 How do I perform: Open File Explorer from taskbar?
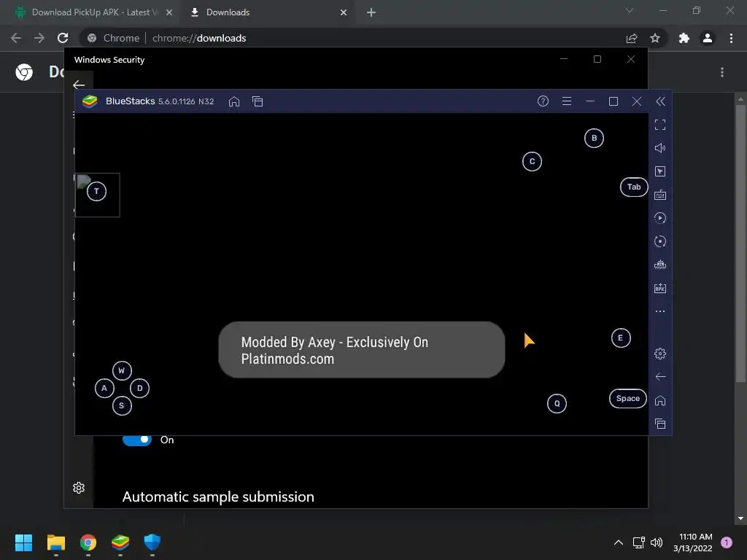[55, 542]
